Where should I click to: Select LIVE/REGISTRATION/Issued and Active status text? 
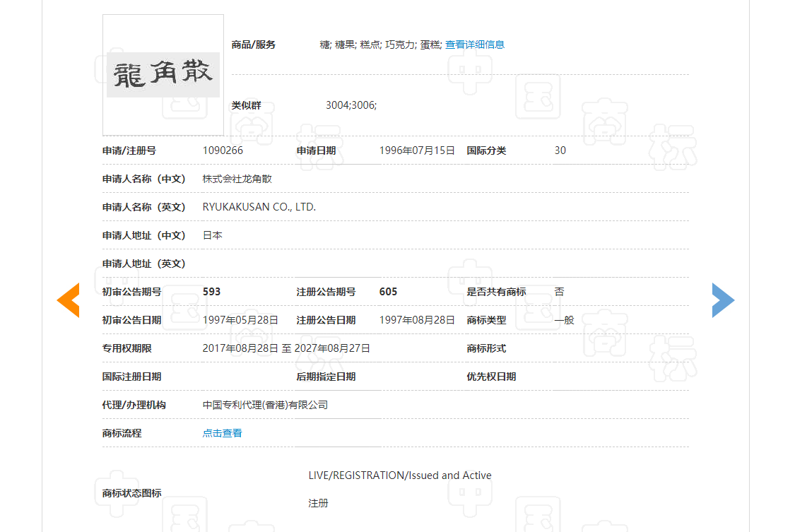[400, 475]
